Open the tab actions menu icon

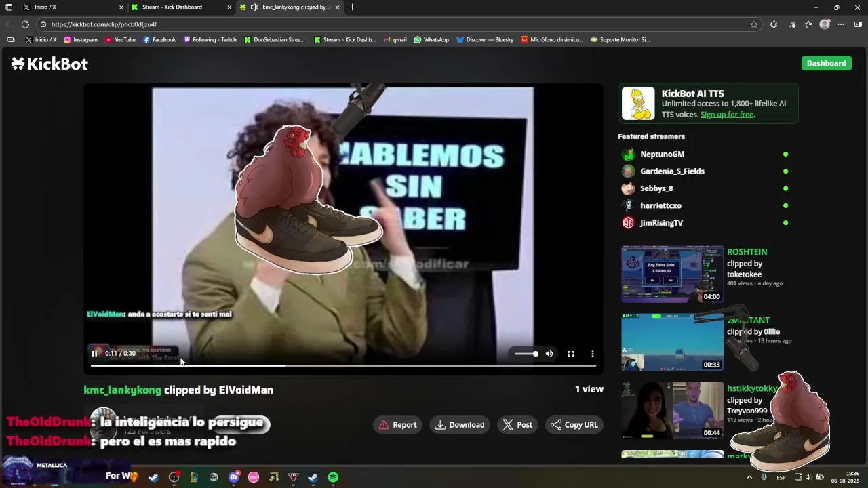pyautogui.click(x=9, y=7)
